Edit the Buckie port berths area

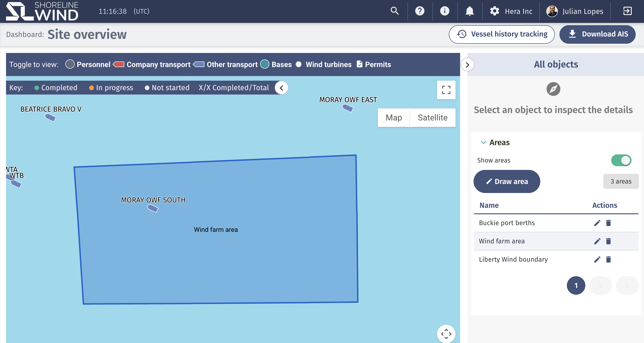click(x=597, y=223)
